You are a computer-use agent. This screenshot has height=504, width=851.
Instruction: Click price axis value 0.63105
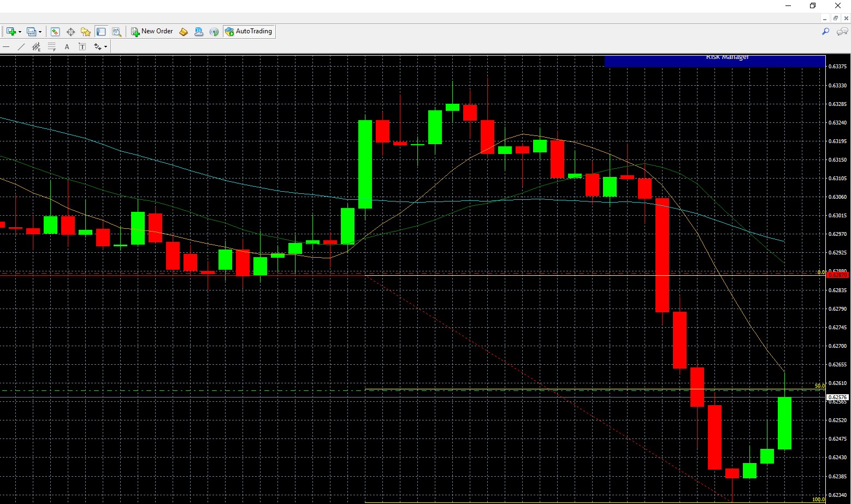point(838,179)
